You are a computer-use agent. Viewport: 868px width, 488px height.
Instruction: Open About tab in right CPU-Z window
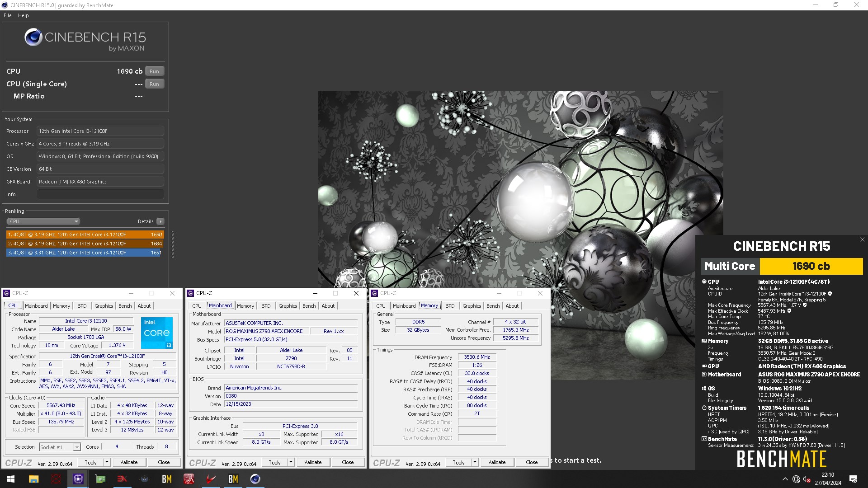click(x=512, y=306)
